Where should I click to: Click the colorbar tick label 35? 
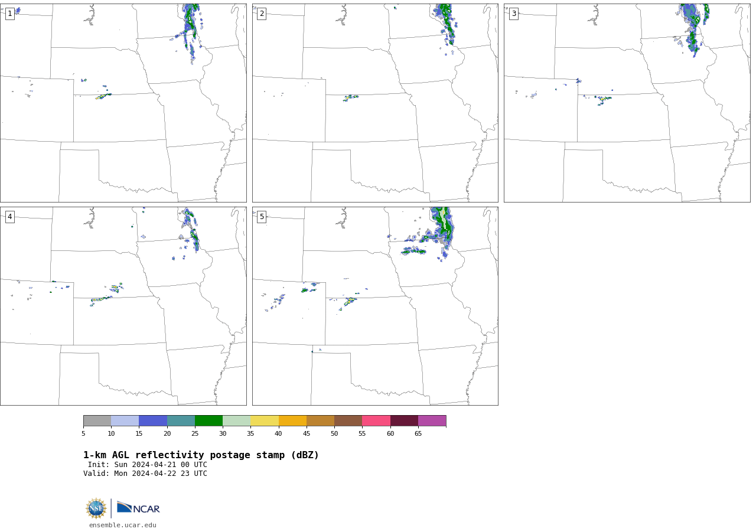click(250, 434)
